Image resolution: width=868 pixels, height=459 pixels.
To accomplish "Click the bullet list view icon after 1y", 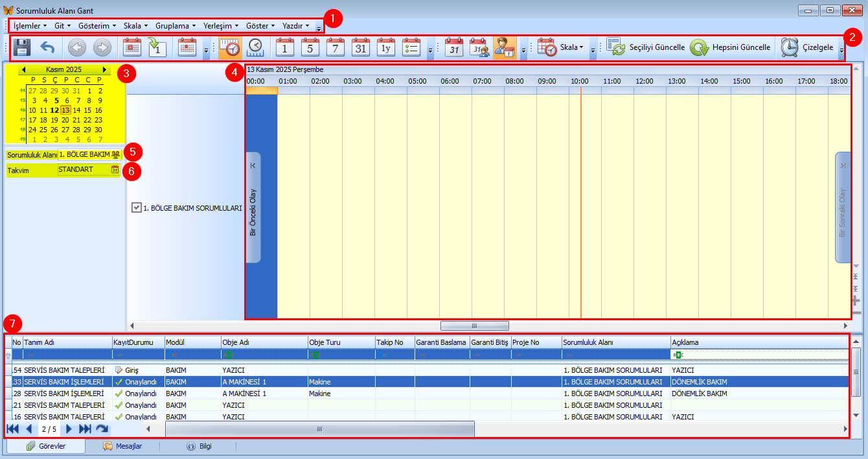I will pos(411,47).
